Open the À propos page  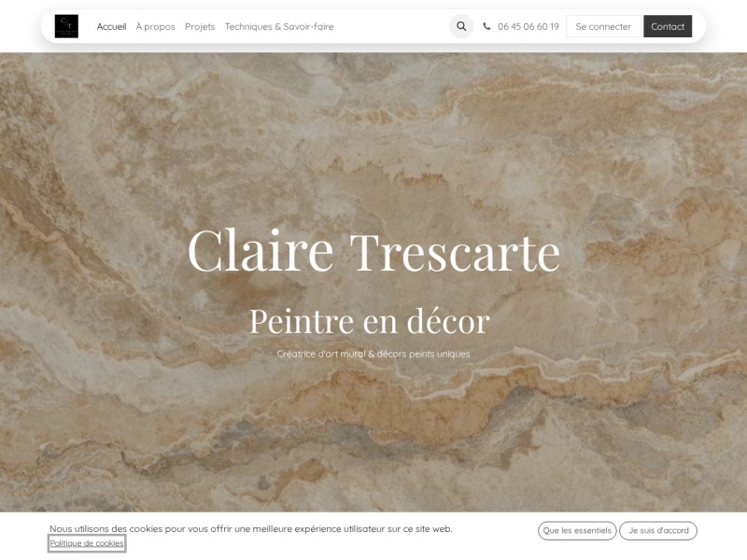pos(155,27)
